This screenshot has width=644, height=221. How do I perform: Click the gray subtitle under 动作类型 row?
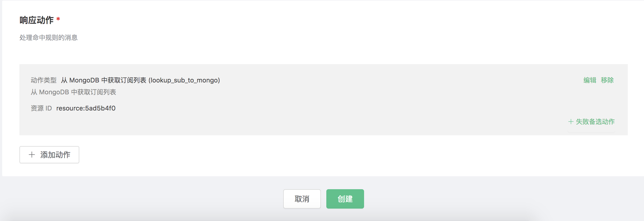(73, 92)
